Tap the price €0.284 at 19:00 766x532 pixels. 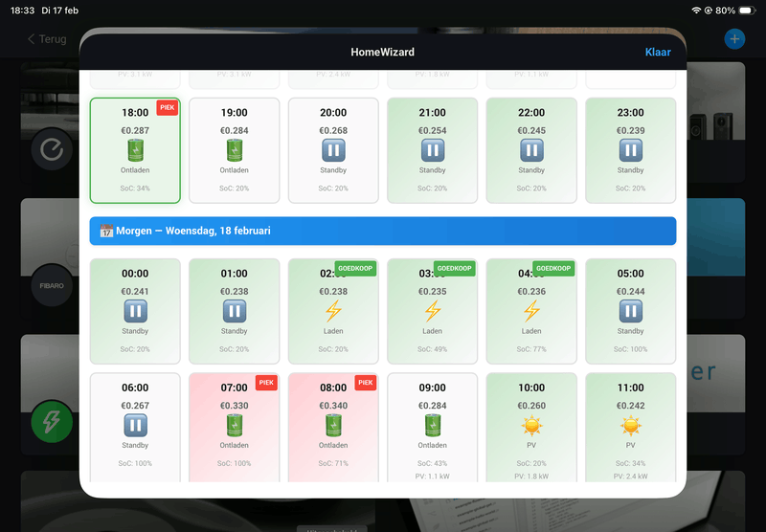pos(235,130)
